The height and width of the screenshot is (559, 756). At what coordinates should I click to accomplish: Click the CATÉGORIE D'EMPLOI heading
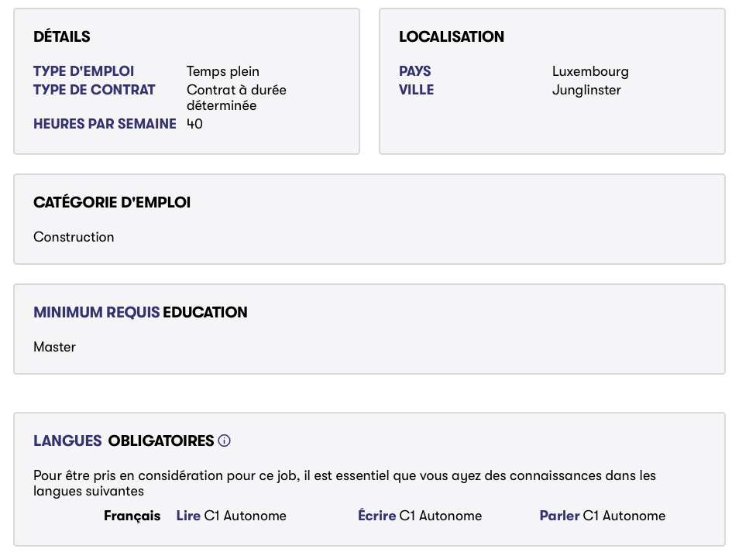112,203
